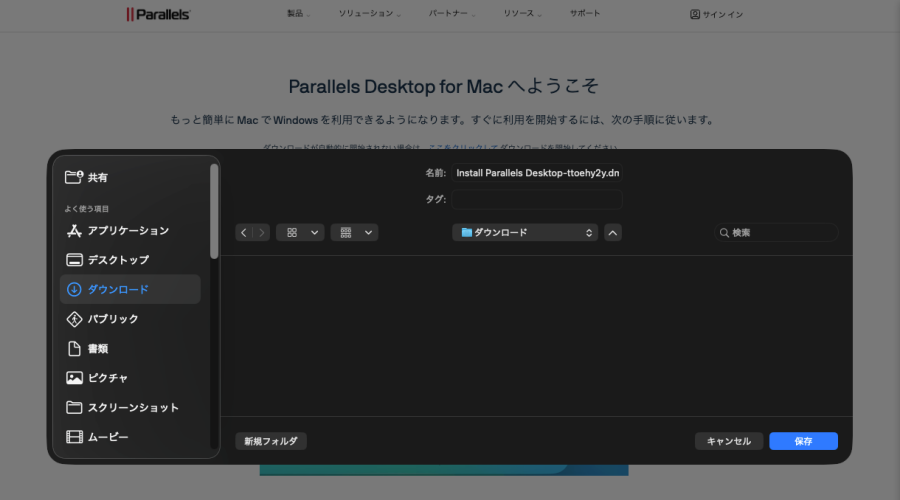Click the パブリック sidebar icon

point(74,319)
